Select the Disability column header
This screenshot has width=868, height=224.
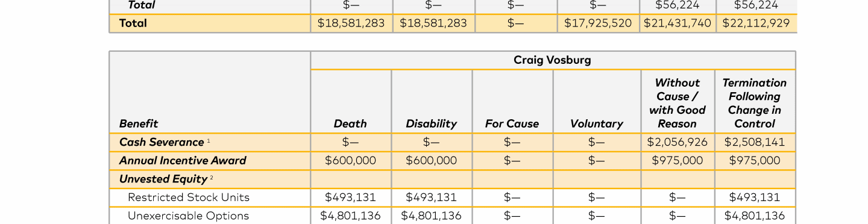(x=431, y=123)
